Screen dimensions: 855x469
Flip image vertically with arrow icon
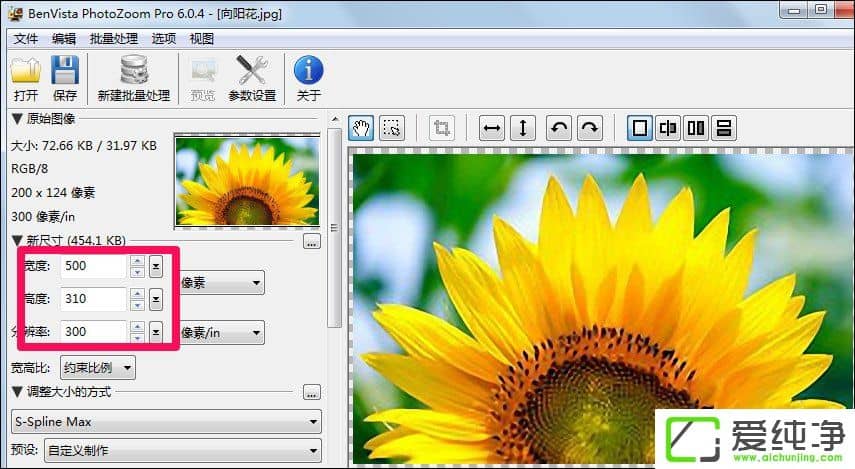coord(523,128)
